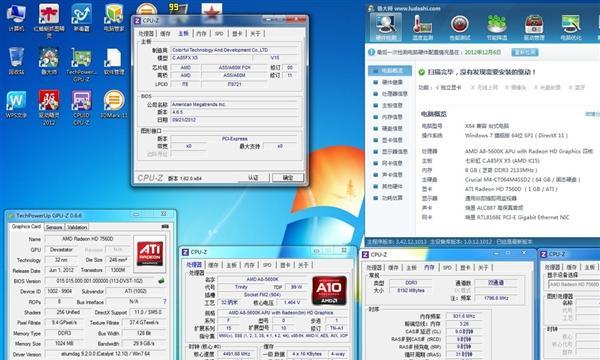
Task: Open 性能测试 gauge icon in Ludashi
Action: (460, 27)
